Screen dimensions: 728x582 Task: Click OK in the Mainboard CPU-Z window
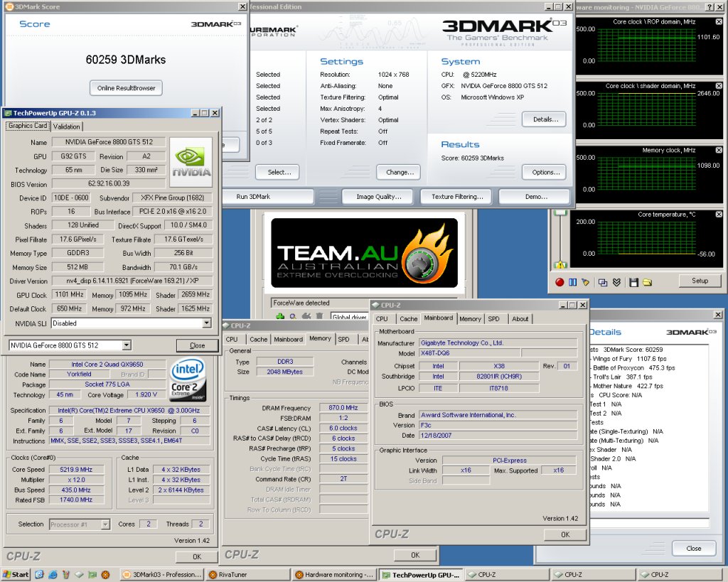point(565,534)
